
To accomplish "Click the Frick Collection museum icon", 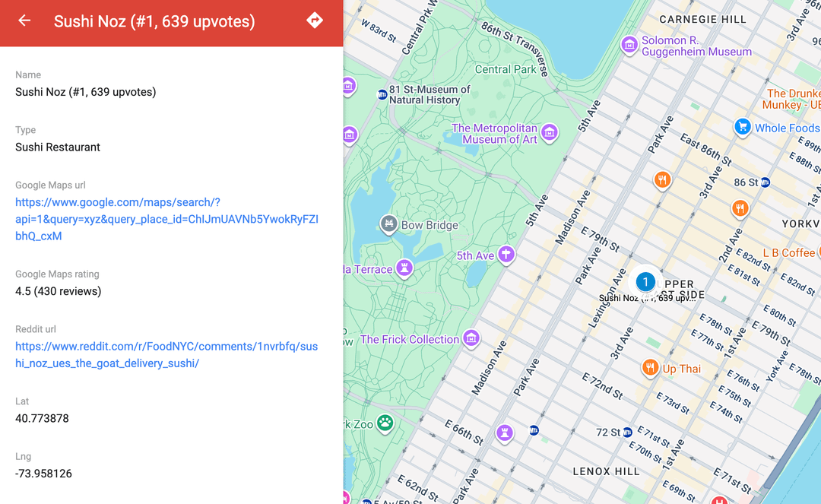I will pyautogui.click(x=471, y=338).
